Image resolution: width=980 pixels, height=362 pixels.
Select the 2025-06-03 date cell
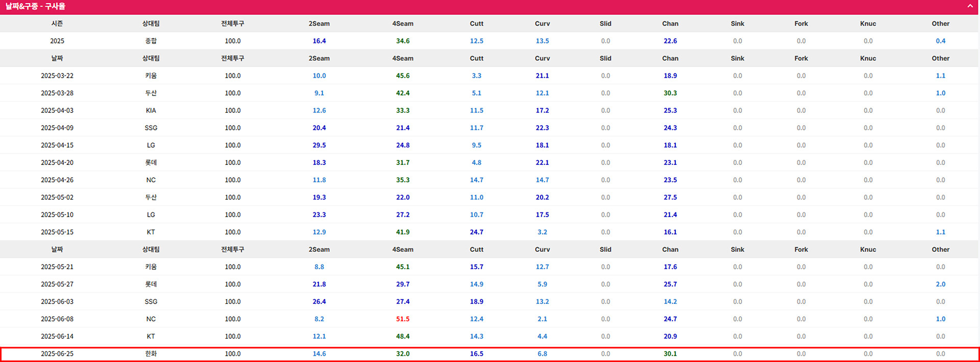[57, 302]
